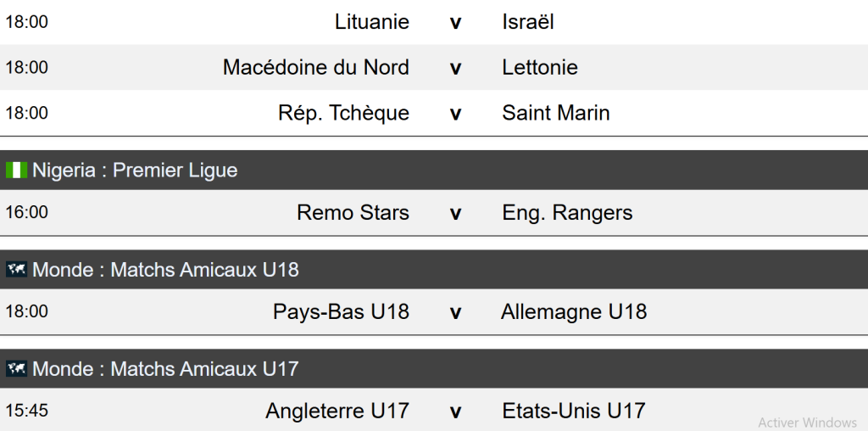Open the Rép. Tchèque team

click(344, 113)
